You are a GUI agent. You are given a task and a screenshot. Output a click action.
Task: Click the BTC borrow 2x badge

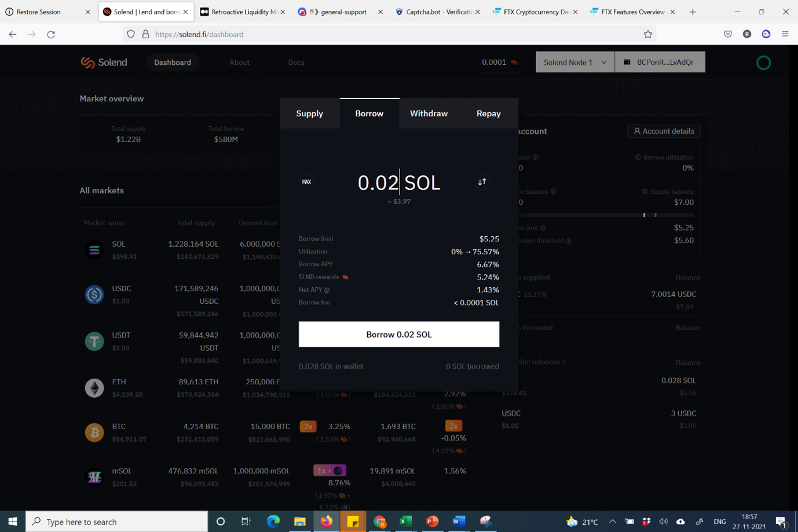point(453,426)
